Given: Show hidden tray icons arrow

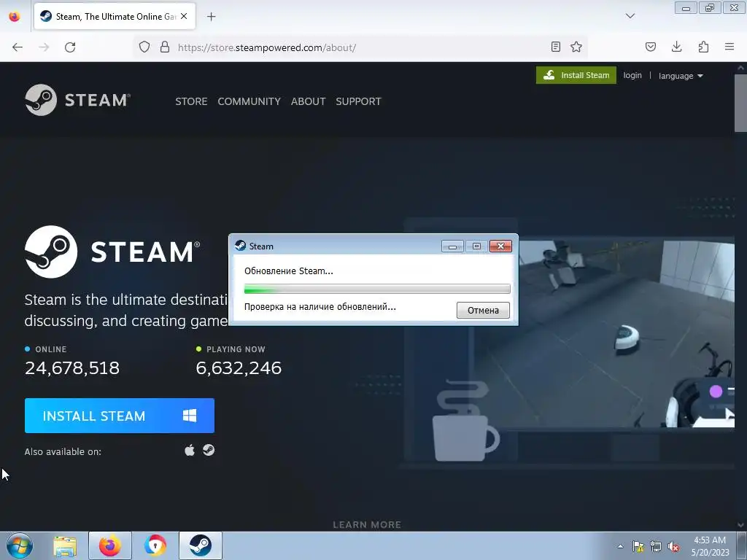Looking at the screenshot, I should (x=620, y=546).
